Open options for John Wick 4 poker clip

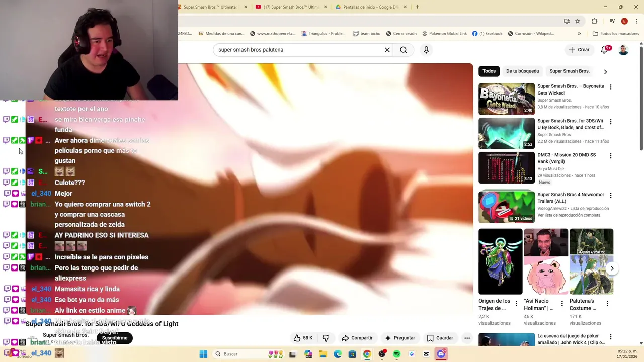611,337
